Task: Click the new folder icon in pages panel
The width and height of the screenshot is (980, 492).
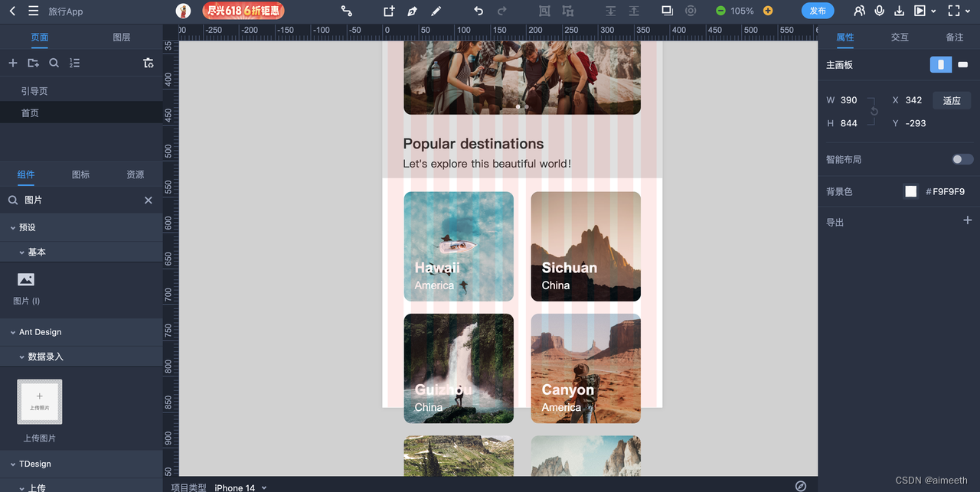Action: [x=33, y=63]
